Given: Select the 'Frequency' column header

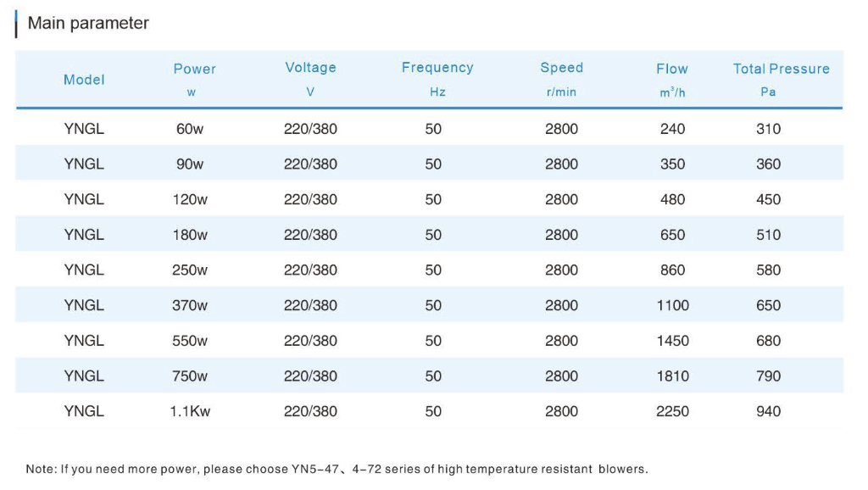Looking at the screenshot, I should (437, 68).
